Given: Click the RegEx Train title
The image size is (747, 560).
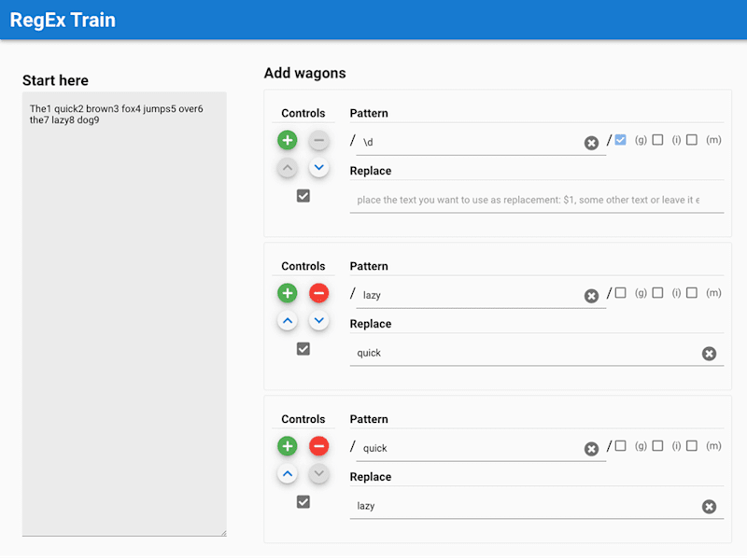Looking at the screenshot, I should (63, 20).
